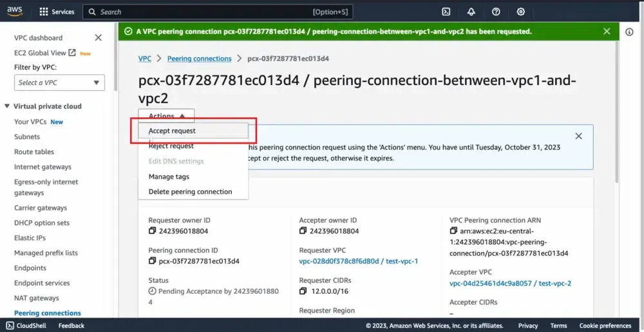The width and height of the screenshot is (644, 332).
Task: Open Terms link in footer
Action: 558,326
